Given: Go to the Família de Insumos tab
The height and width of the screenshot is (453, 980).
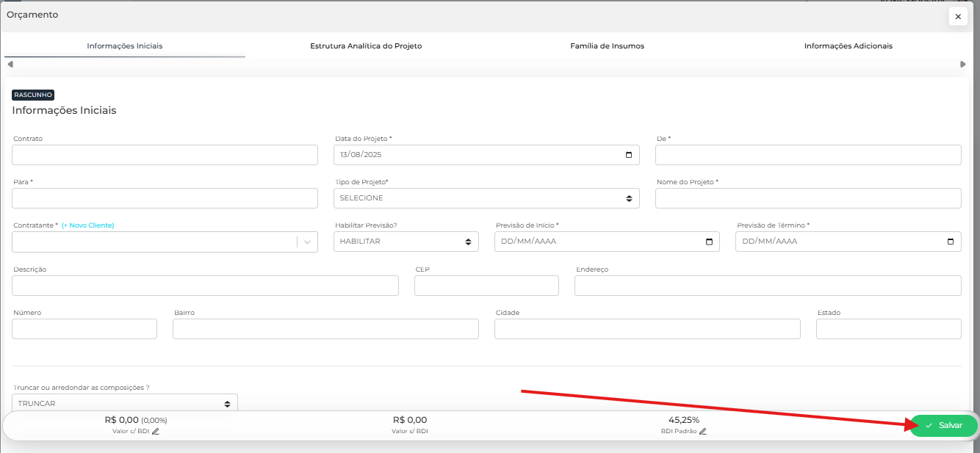Looking at the screenshot, I should pos(607,46).
